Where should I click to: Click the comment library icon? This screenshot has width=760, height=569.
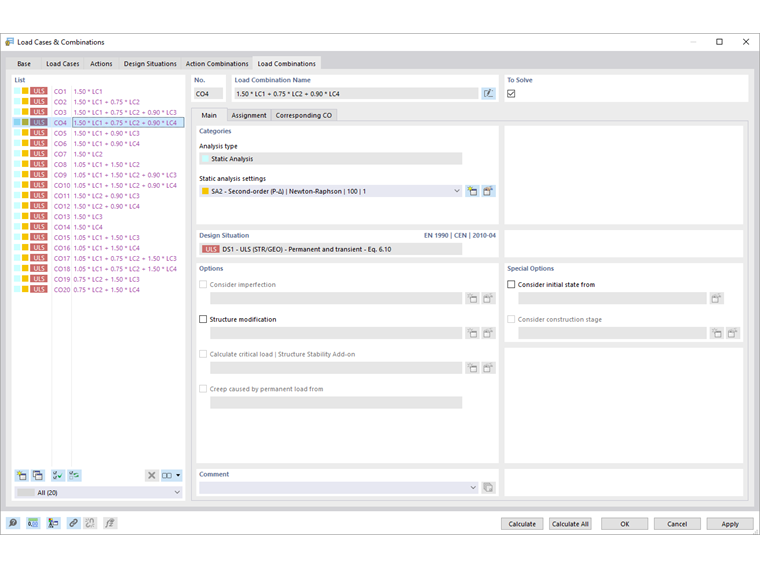488,488
